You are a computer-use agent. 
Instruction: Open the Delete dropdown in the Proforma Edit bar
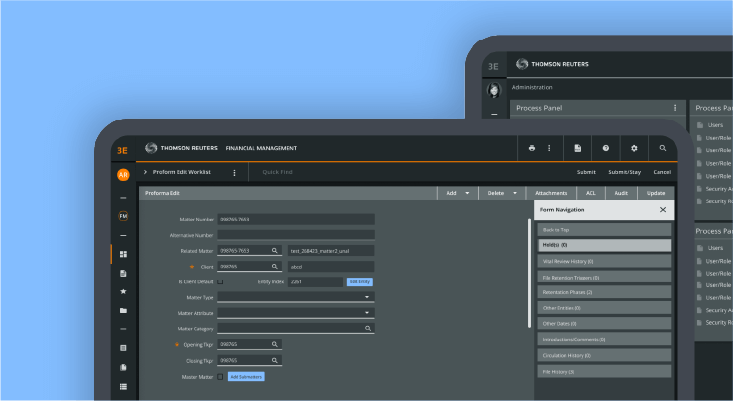502,193
